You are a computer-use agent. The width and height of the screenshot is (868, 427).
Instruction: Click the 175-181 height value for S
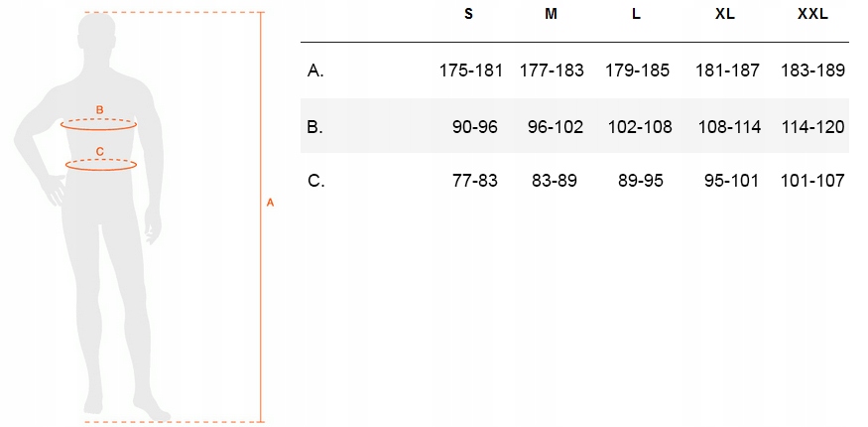point(471,71)
